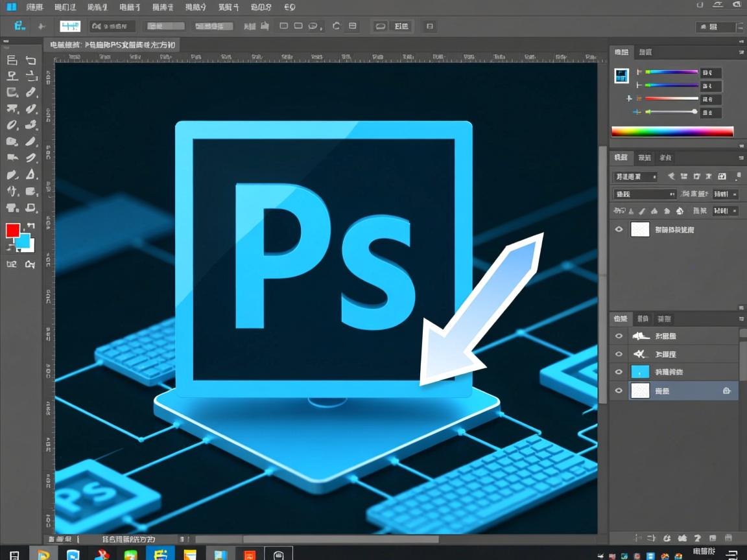Viewport: 747px width, 560px height.
Task: Open the first menu in the menu bar
Action: (x=34, y=7)
